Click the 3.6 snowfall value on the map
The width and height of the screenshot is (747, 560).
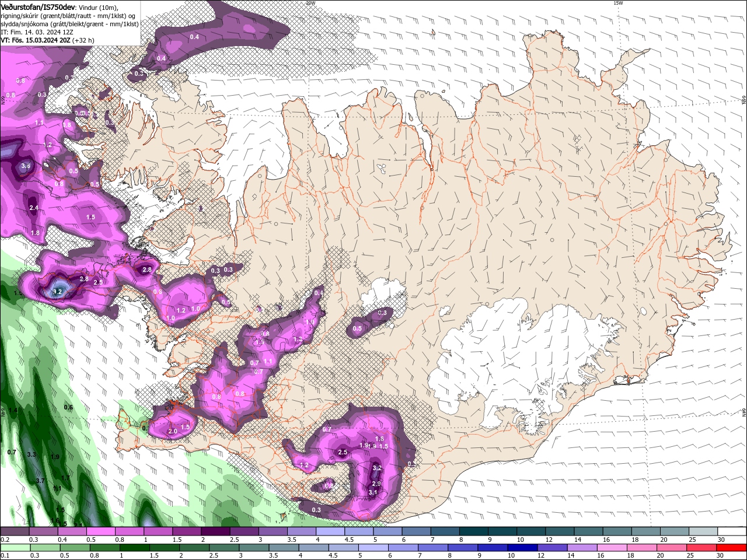[x=26, y=166]
